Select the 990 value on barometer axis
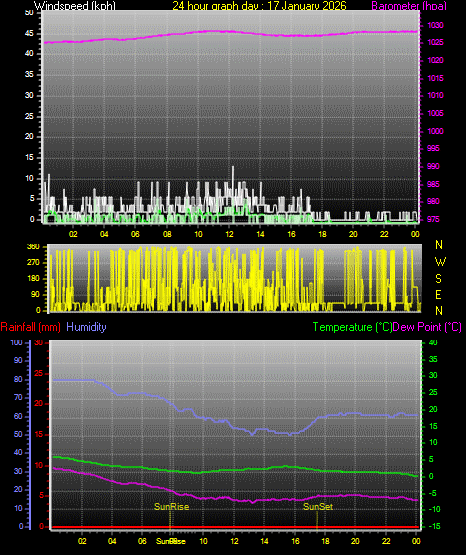Screen dimensions: 466x555 coord(433,166)
